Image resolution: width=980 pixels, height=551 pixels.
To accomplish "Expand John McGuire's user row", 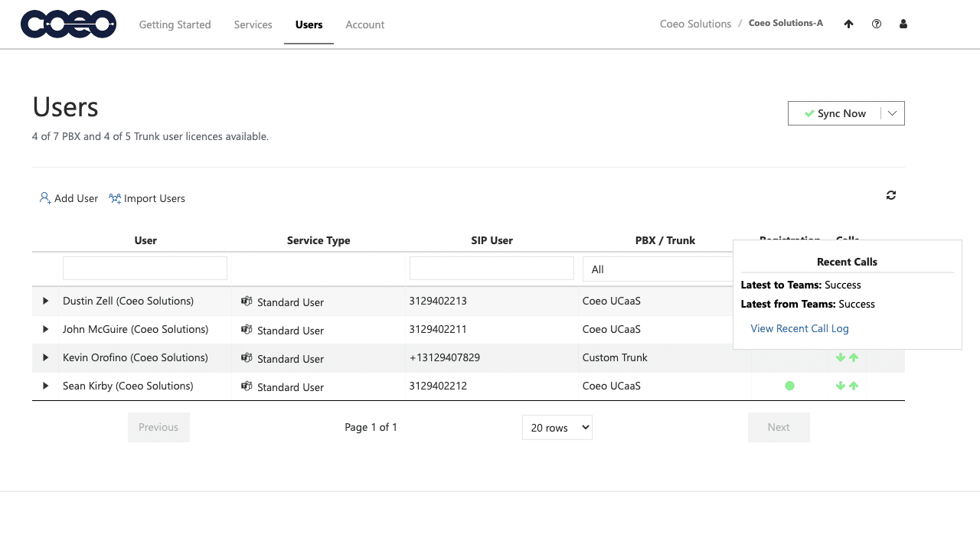I will 45,329.
